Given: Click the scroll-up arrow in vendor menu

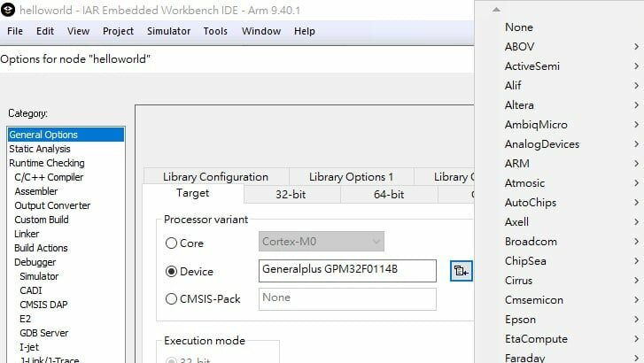Looking at the screenshot, I should (x=496, y=9).
